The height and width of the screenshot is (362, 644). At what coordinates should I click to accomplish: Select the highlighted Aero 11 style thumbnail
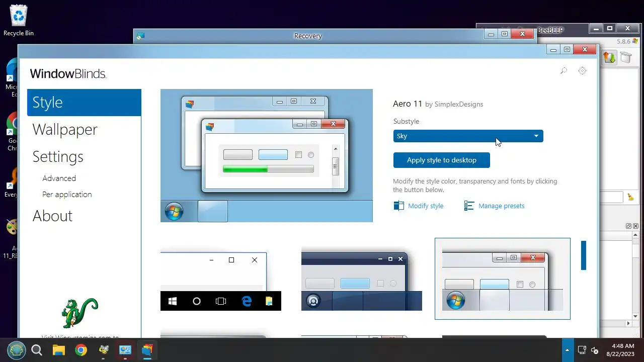[503, 279]
